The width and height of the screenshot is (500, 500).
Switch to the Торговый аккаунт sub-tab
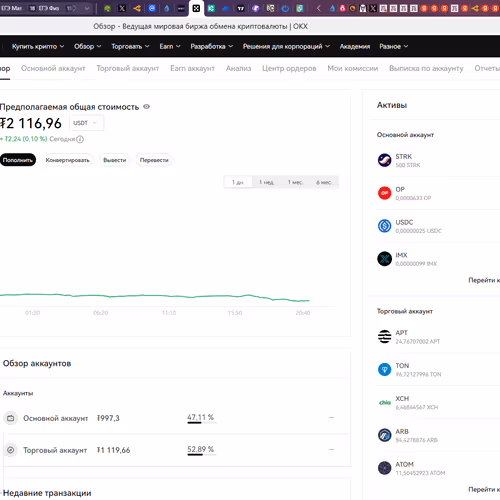128,68
